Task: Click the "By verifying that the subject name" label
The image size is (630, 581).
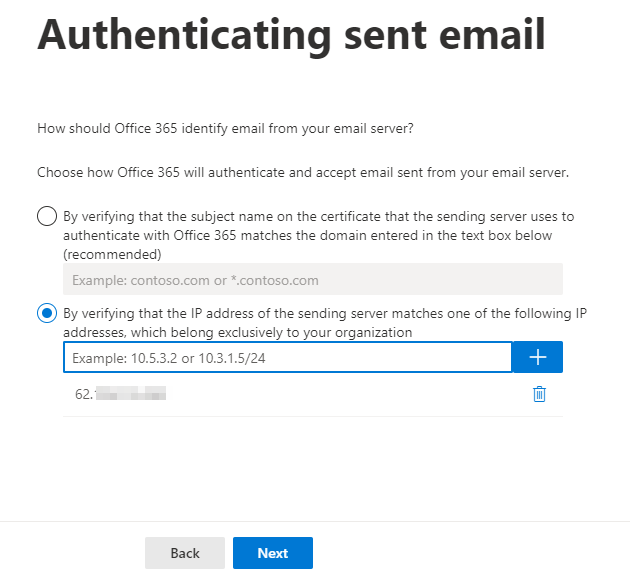Action: coord(318,216)
